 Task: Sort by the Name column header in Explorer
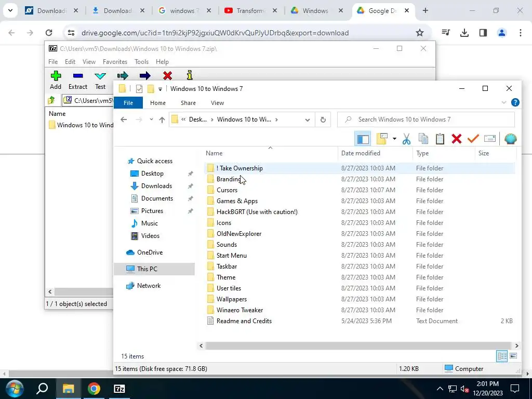pyautogui.click(x=270, y=153)
